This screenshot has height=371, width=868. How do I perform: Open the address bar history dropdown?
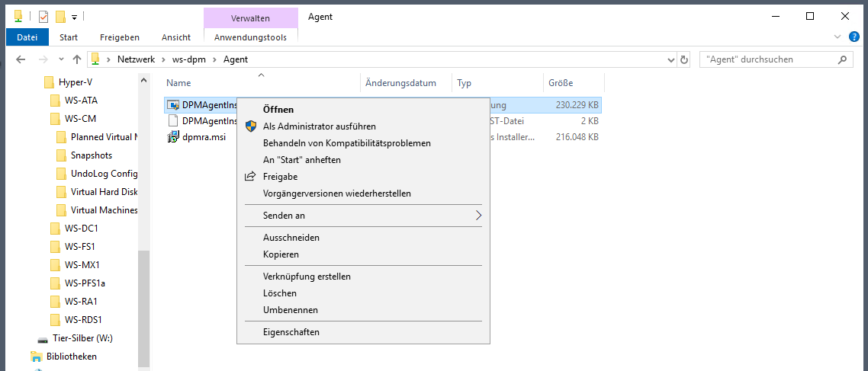(671, 59)
